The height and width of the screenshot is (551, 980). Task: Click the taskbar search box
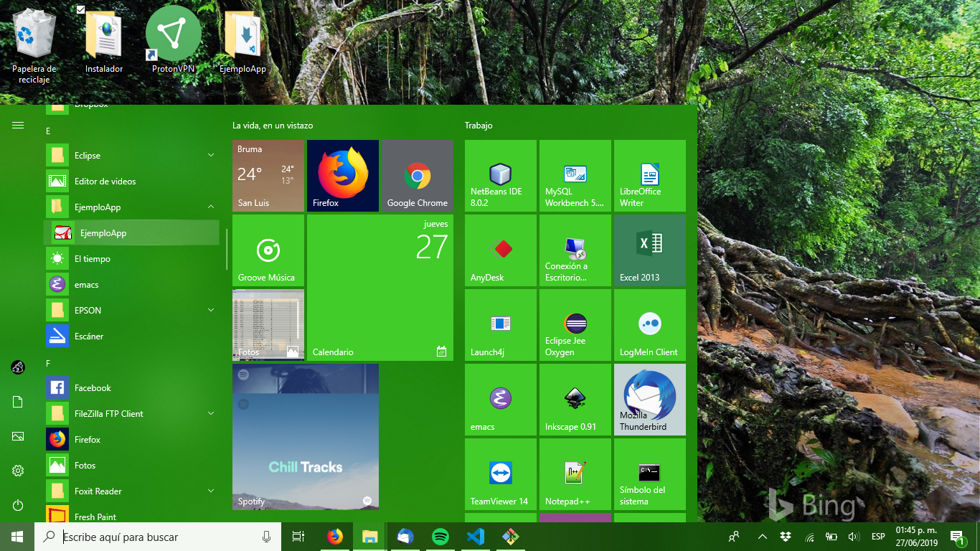(158, 537)
